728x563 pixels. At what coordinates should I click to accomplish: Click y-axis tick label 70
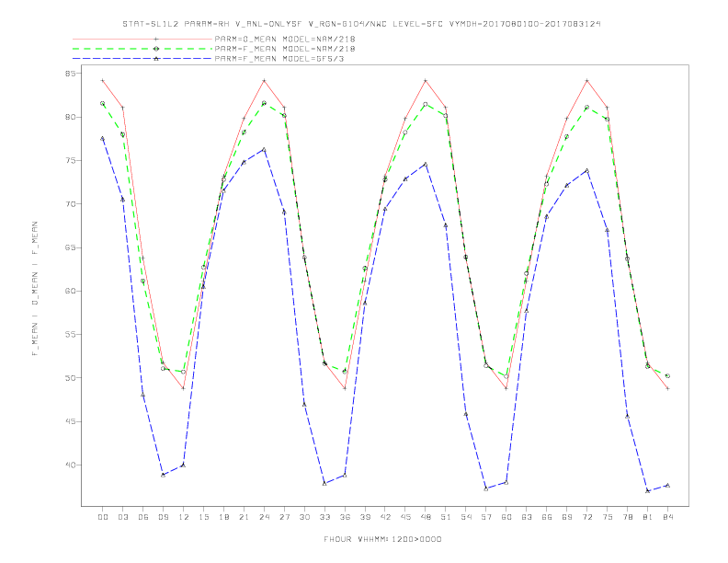click(x=70, y=204)
